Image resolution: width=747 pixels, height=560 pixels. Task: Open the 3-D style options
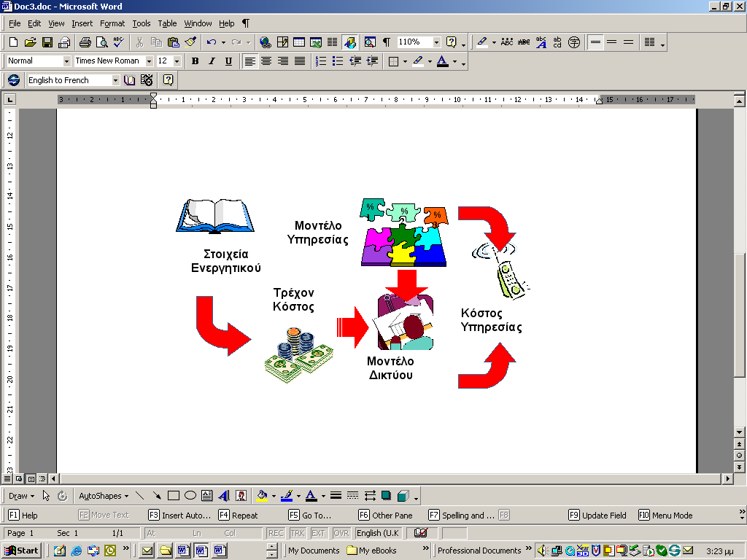point(403,496)
